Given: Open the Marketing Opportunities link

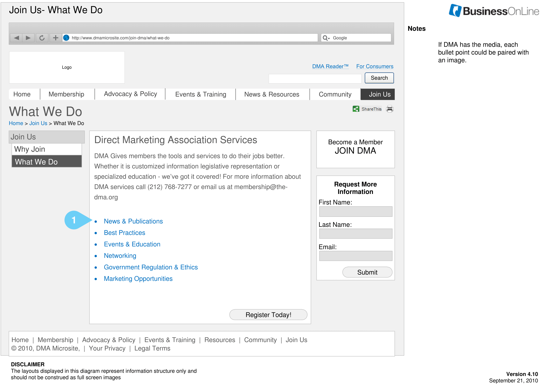Looking at the screenshot, I should click(x=138, y=279).
